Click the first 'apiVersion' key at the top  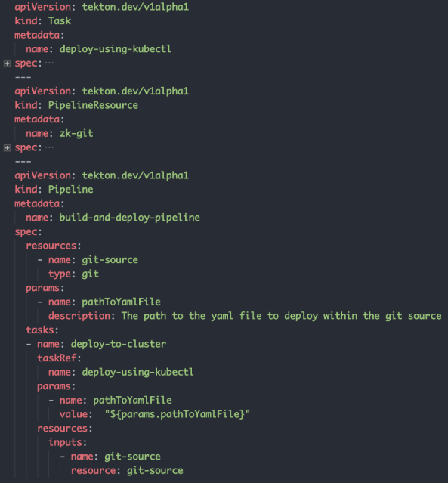point(43,7)
